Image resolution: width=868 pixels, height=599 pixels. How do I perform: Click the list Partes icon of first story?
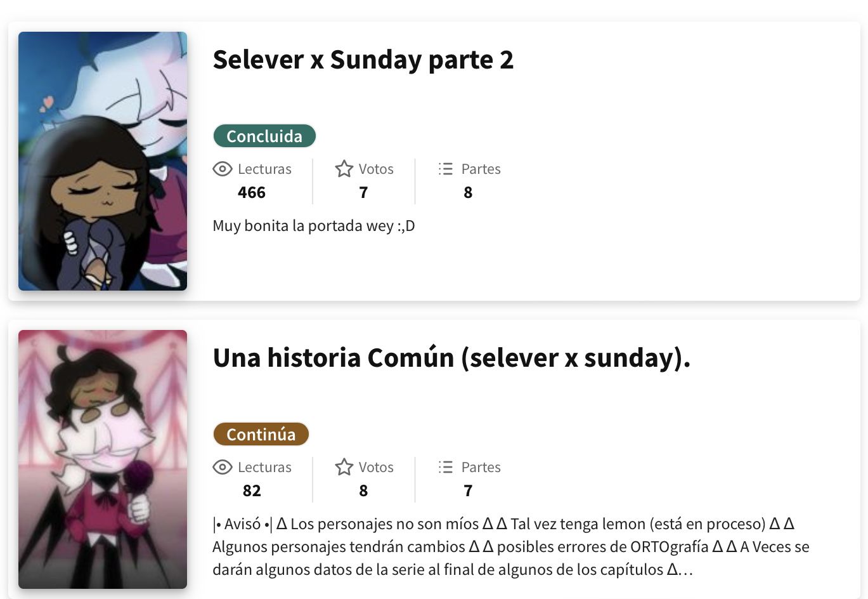446,169
